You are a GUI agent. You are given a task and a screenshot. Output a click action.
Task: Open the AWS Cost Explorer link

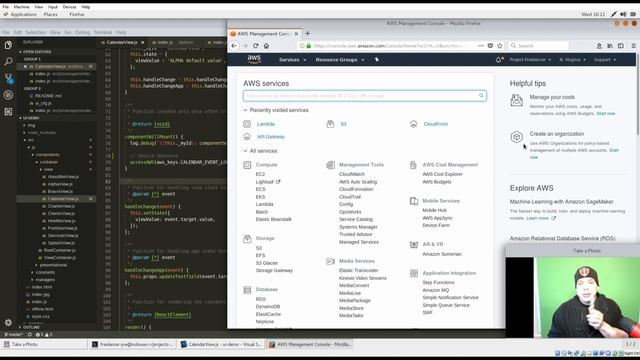coord(442,174)
